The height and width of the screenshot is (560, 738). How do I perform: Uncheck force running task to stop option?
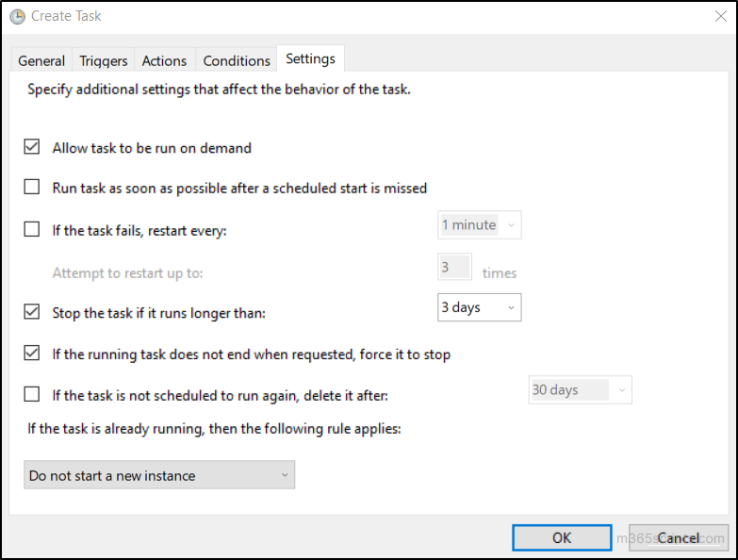[32, 354]
